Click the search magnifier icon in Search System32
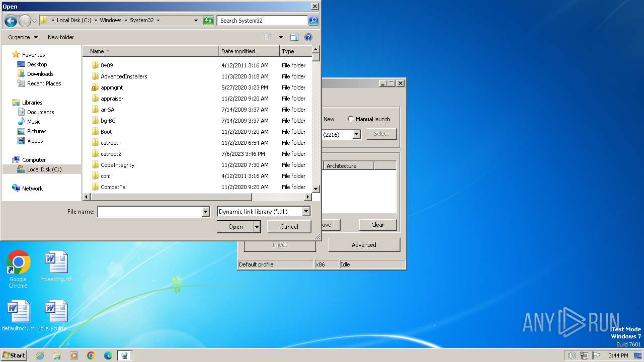This screenshot has width=644, height=362. [x=313, y=21]
